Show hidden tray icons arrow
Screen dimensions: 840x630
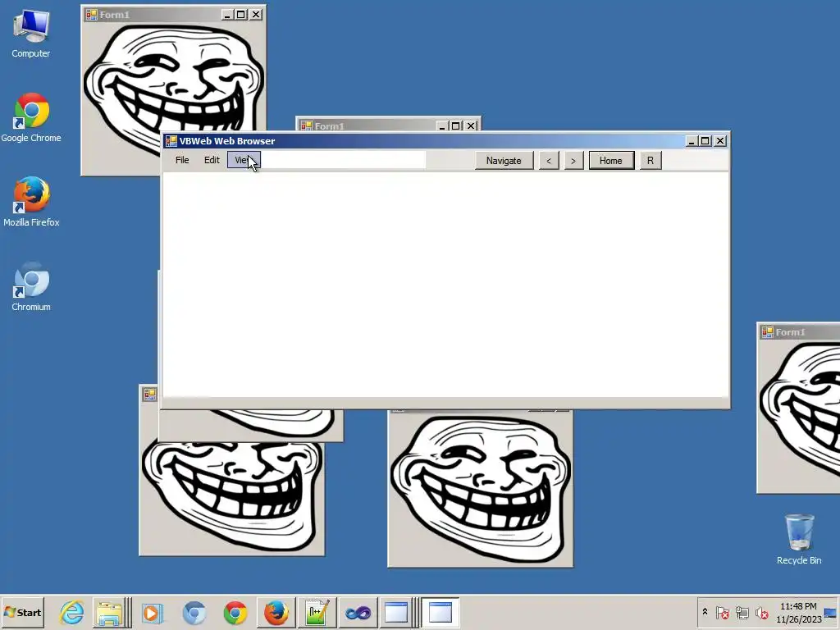point(705,612)
